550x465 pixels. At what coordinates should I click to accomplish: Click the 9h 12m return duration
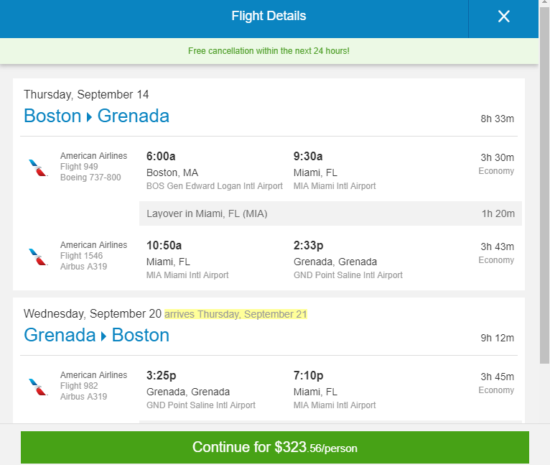[497, 338]
